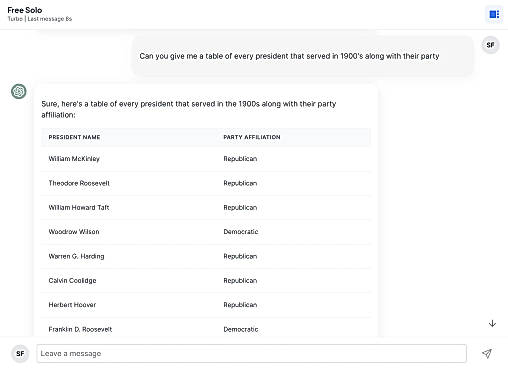Viewport: 508px width, 368px height.
Task: Toggle the side panel layout icon
Action: [494, 14]
